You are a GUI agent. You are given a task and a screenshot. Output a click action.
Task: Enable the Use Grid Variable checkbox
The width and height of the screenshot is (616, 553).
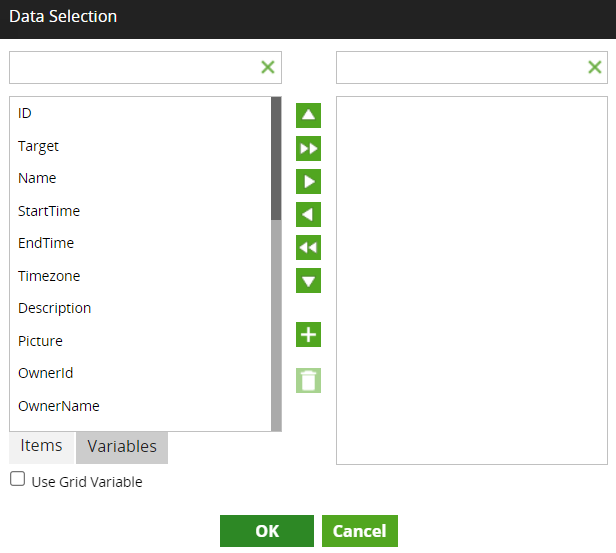(x=17, y=479)
